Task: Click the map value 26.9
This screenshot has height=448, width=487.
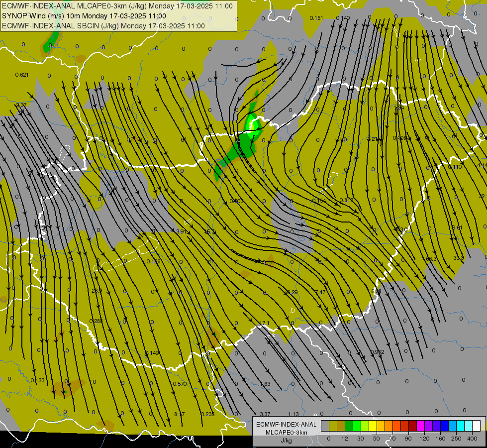Action: tap(97, 291)
